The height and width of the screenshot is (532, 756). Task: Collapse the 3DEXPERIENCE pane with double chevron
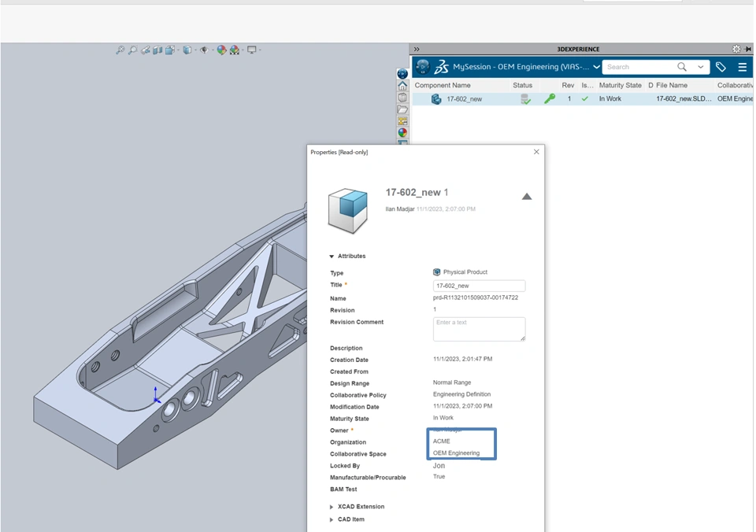[x=417, y=49]
